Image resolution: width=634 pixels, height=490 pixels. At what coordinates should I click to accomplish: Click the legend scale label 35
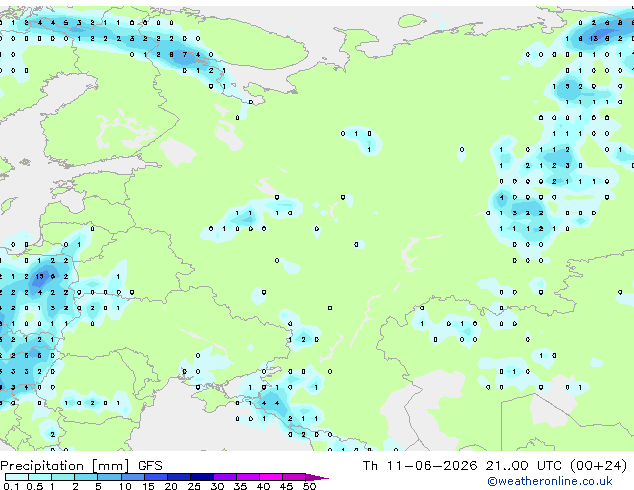pos(240,486)
